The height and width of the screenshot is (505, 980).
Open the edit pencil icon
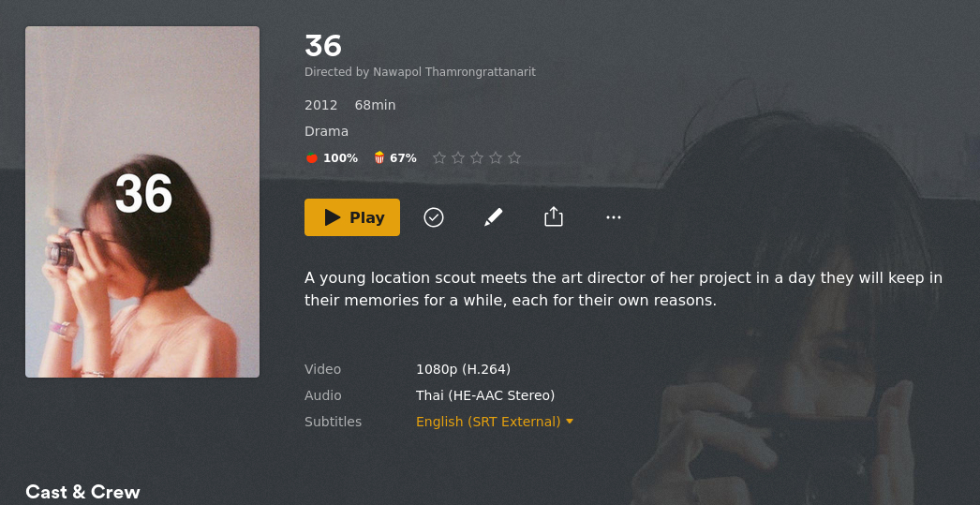point(494,217)
